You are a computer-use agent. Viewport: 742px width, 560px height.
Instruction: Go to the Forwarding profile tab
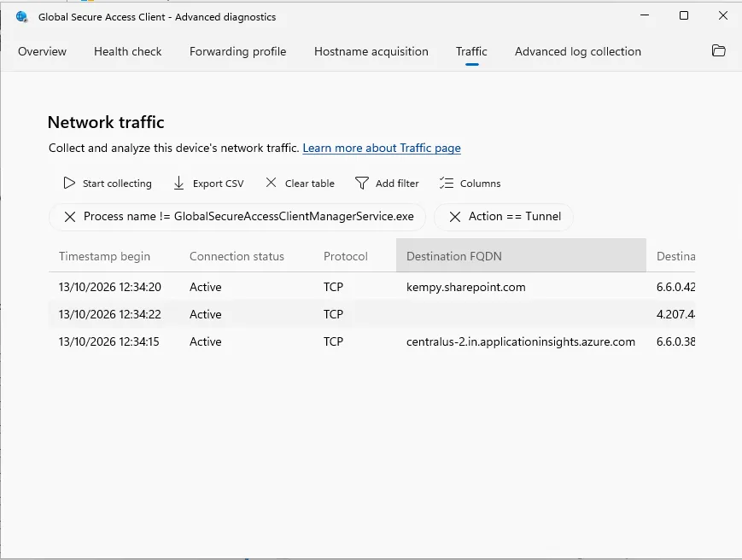[237, 51]
